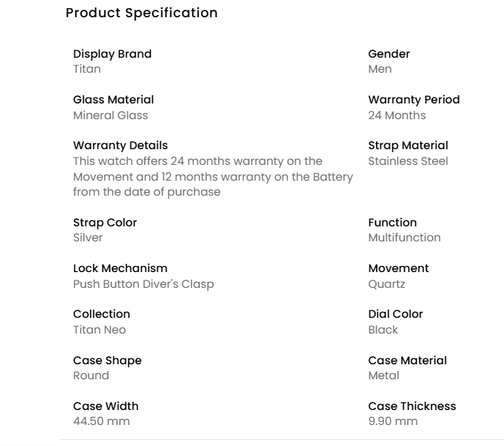The image size is (504, 446).
Task: Click the Display Brand label
Action: click(x=112, y=54)
